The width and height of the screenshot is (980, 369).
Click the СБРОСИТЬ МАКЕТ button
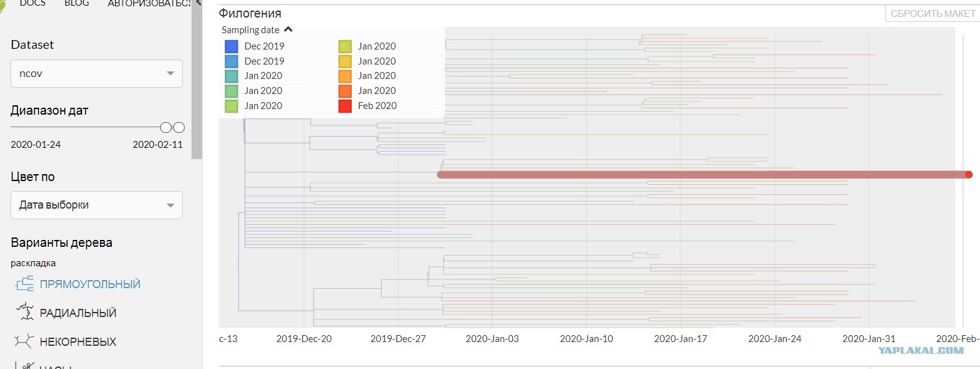[x=932, y=13]
